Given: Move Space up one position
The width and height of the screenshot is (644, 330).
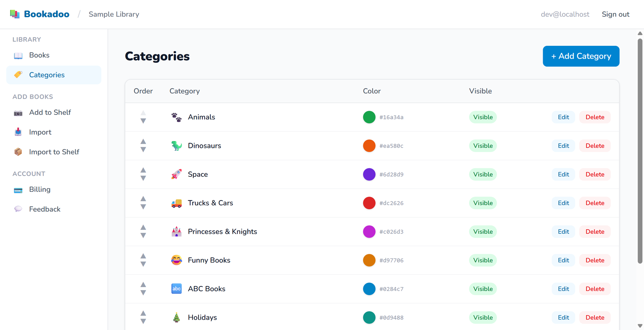Looking at the screenshot, I should click(143, 170).
